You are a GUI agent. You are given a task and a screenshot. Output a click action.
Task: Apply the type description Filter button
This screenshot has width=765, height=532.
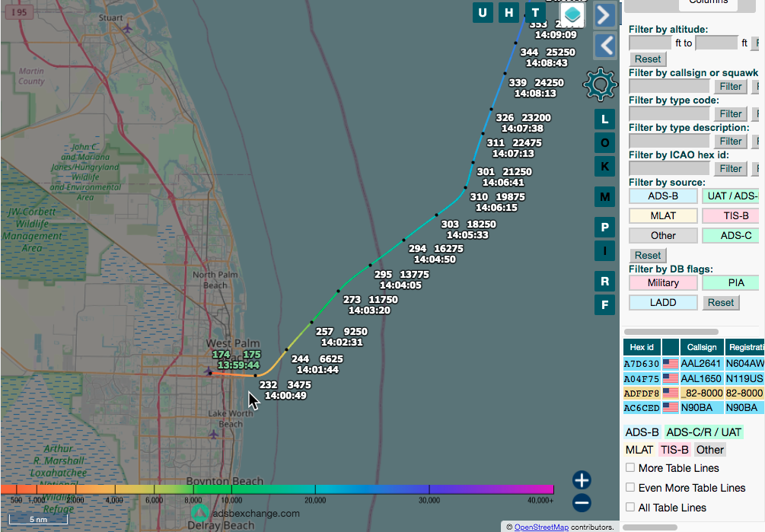(x=730, y=141)
